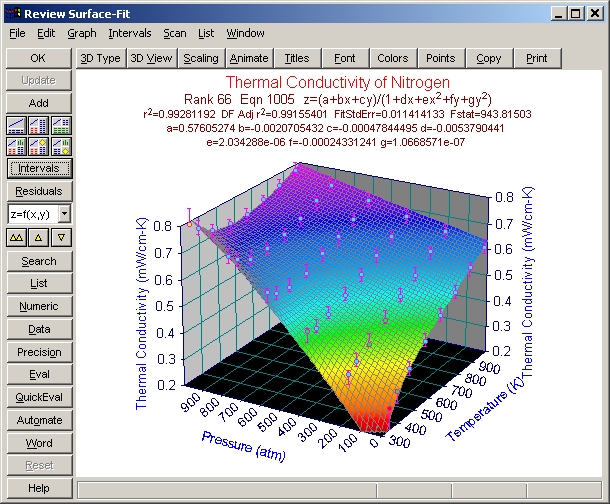Viewport: 610px width, 504px height.
Task: Click the bottom-row middle layout icon with diamond
Action: [38, 145]
